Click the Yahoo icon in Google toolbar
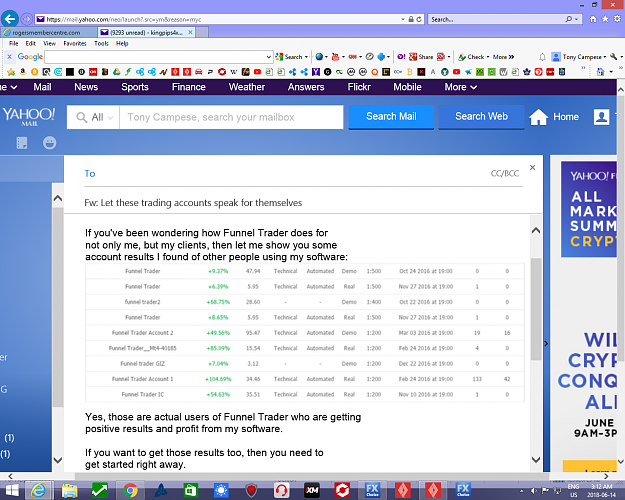 point(401,57)
